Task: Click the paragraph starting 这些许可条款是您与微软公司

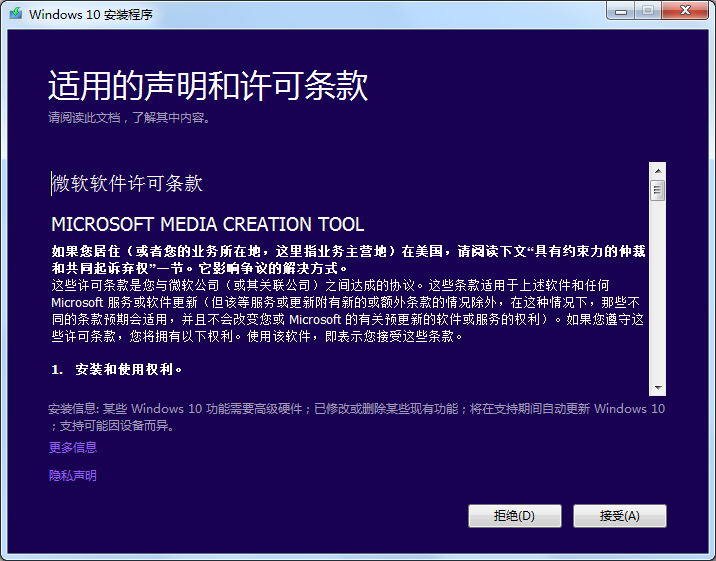Action: pos(348,311)
